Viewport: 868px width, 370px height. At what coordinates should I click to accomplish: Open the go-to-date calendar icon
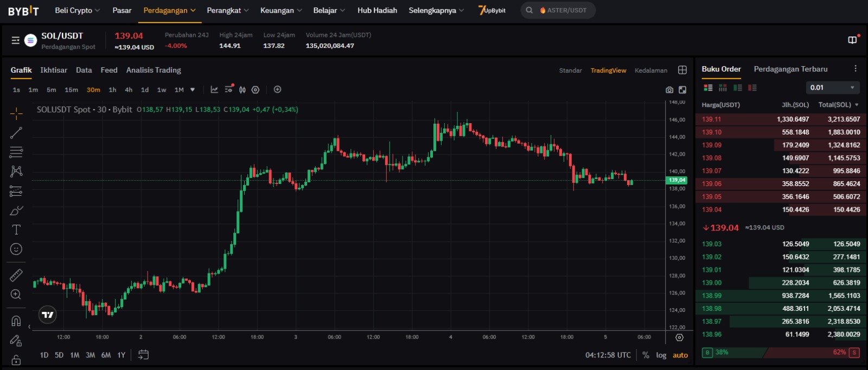pos(143,355)
